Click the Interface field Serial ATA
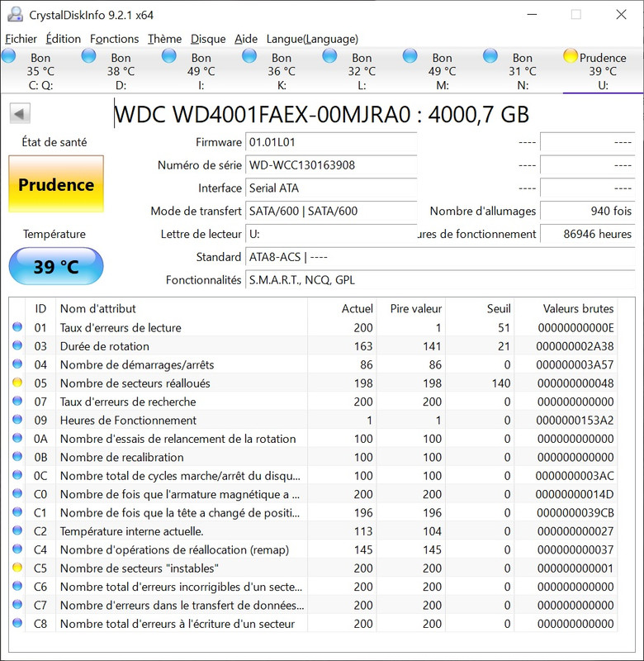644x661 pixels. click(331, 188)
